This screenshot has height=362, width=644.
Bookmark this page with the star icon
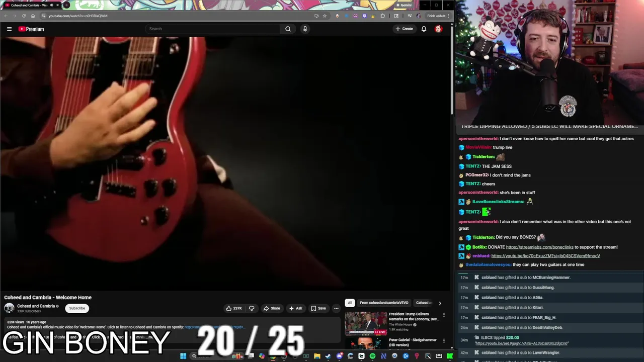click(325, 16)
